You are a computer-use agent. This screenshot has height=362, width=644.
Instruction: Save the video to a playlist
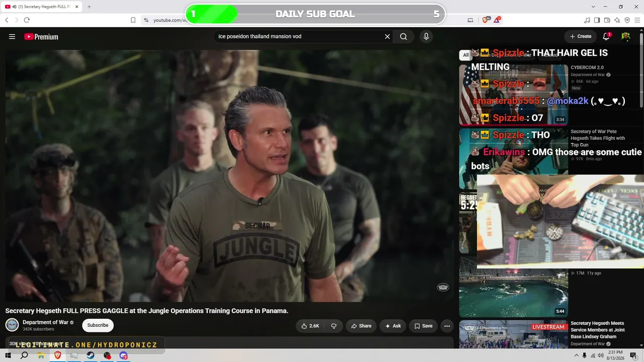[x=423, y=326]
